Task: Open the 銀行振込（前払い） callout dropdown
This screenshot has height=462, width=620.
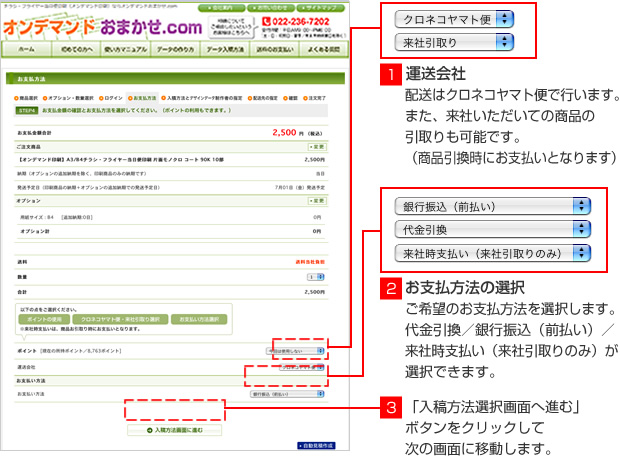Action: [x=493, y=206]
